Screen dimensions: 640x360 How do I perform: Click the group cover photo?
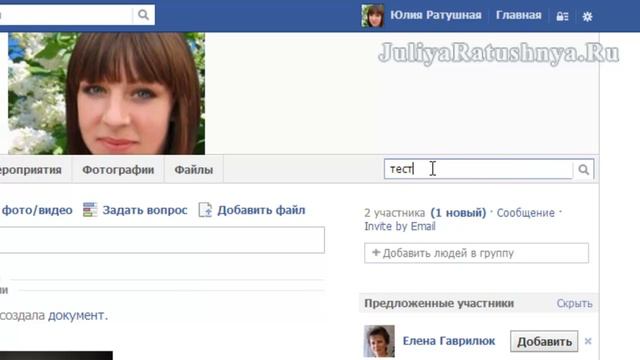(107, 93)
